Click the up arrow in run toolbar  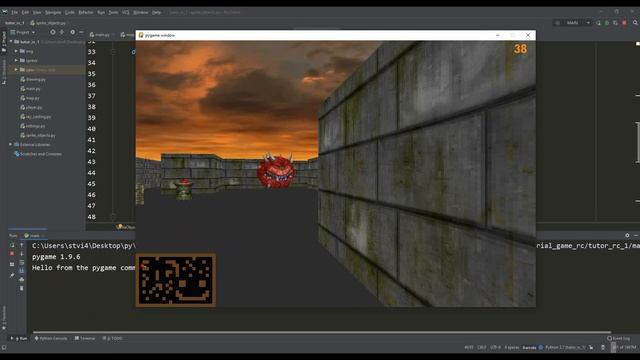[22, 245]
